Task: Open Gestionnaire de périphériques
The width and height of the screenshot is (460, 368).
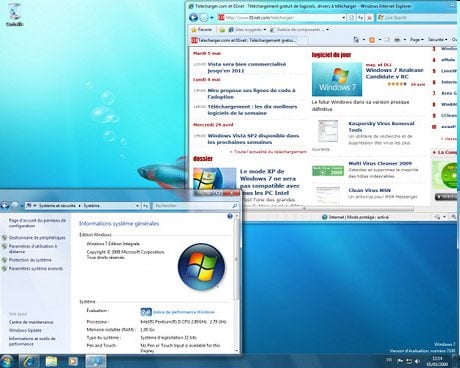Action: [37, 238]
